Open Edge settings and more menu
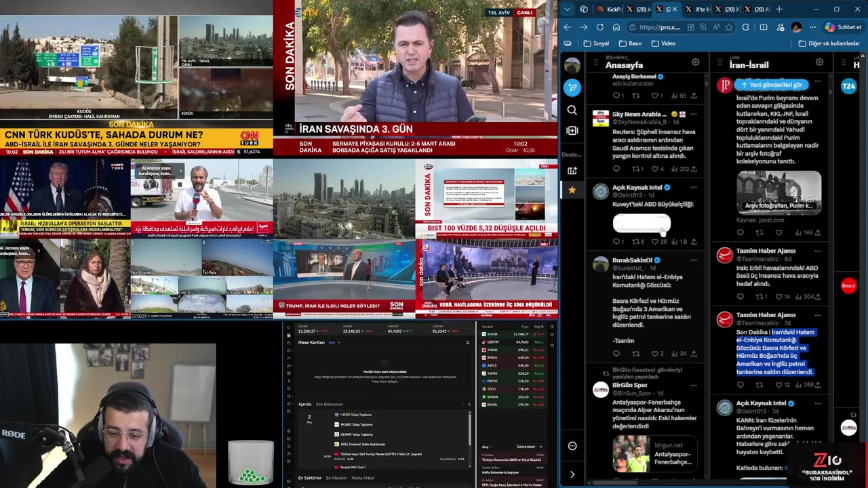This screenshot has height=488, width=868. [x=812, y=27]
